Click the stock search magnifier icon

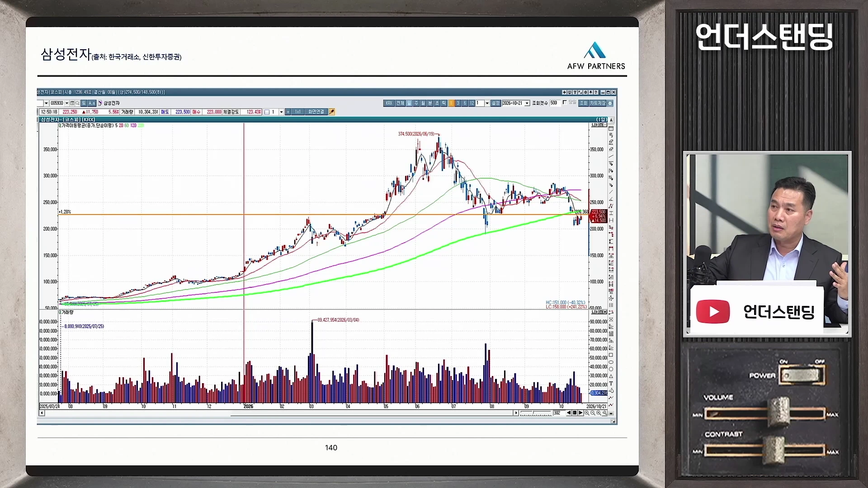[x=77, y=103]
